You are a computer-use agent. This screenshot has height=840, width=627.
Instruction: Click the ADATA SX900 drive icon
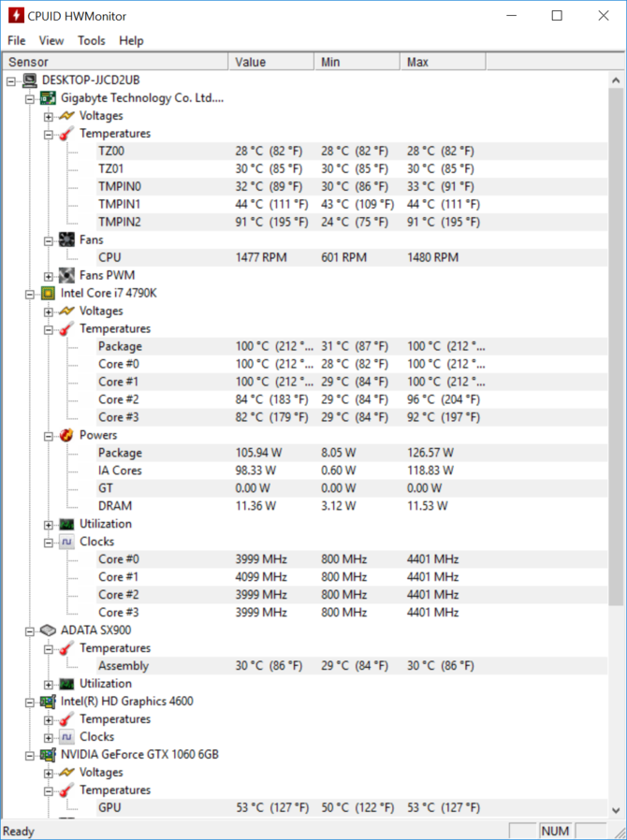pyautogui.click(x=48, y=630)
